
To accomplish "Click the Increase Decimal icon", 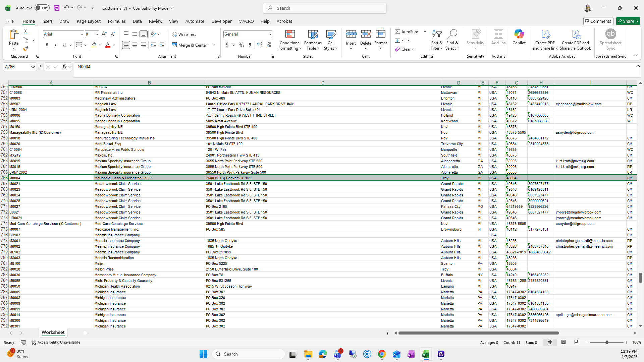I will coord(260,45).
